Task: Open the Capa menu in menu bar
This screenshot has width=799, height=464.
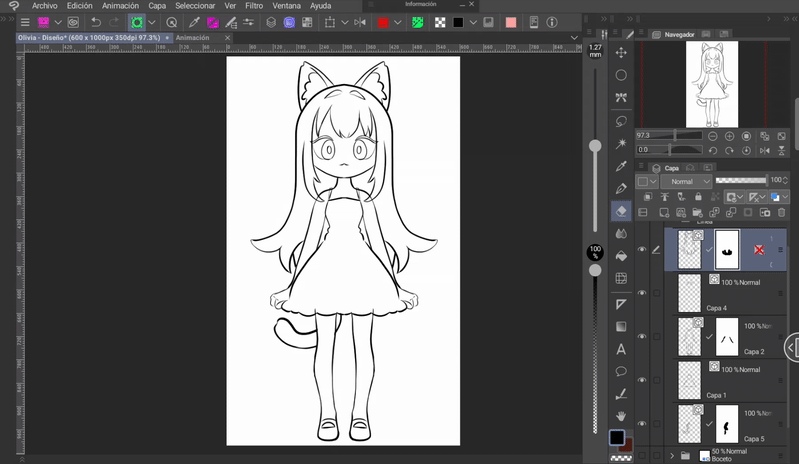Action: [x=157, y=6]
